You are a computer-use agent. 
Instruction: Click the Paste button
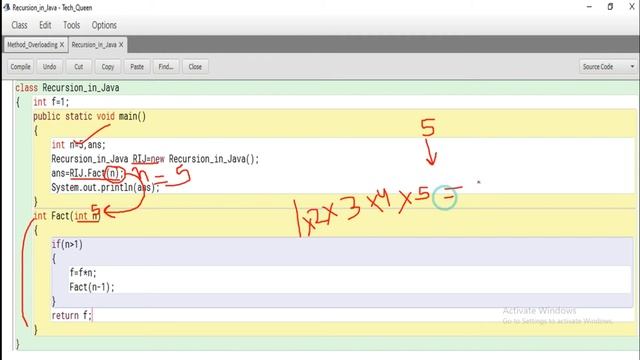click(137, 67)
